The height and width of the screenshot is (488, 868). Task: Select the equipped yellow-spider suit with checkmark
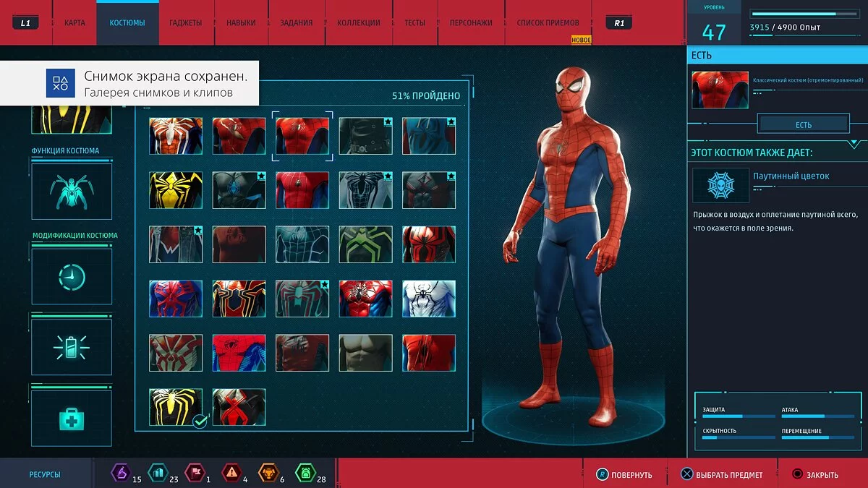tap(176, 407)
